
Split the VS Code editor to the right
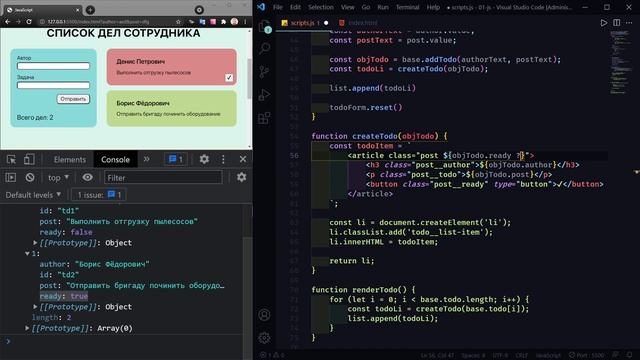(617, 23)
